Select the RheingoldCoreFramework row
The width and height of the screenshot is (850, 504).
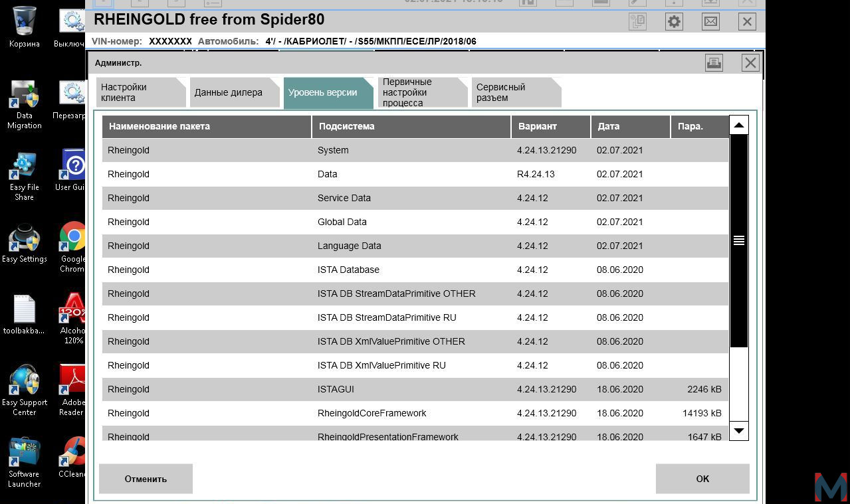[415, 413]
